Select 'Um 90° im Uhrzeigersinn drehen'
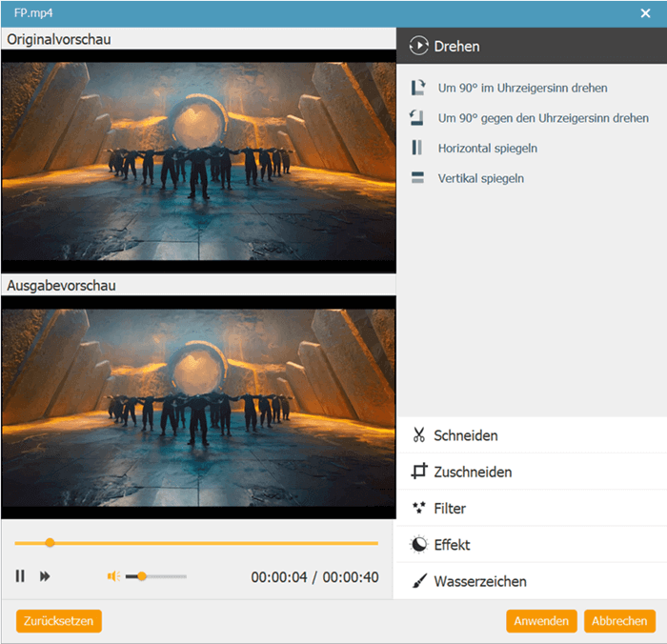 pos(522,88)
